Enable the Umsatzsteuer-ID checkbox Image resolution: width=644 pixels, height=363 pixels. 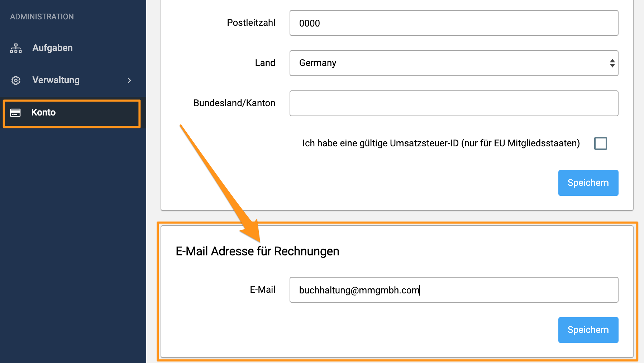[x=601, y=143]
